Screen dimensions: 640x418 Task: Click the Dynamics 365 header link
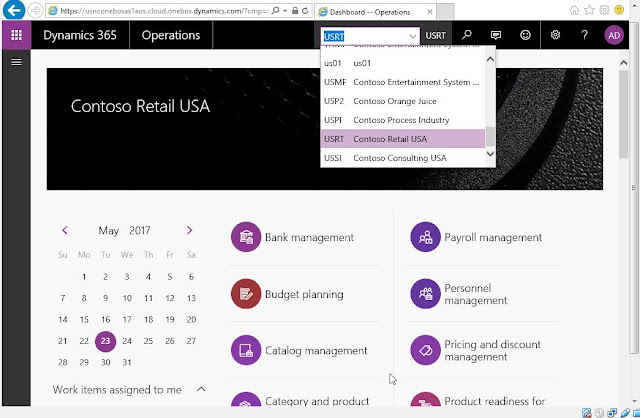pyautogui.click(x=80, y=35)
